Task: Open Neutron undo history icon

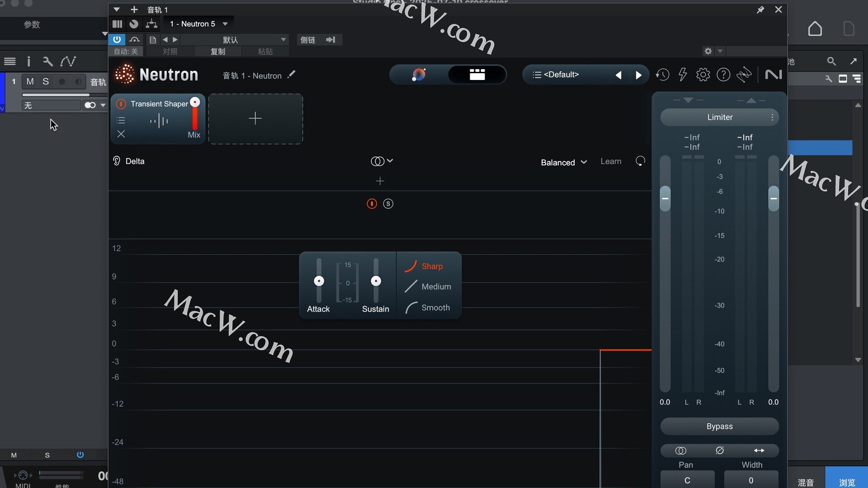Action: pos(662,75)
